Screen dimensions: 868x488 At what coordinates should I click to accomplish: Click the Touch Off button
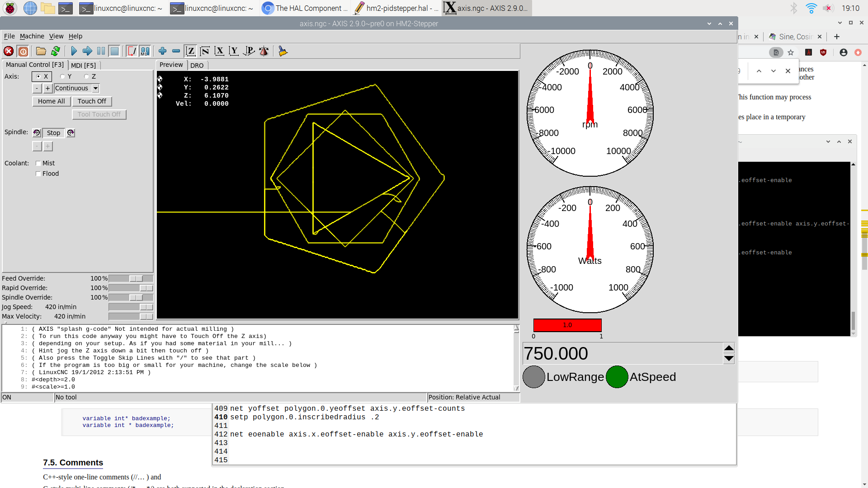(x=92, y=101)
